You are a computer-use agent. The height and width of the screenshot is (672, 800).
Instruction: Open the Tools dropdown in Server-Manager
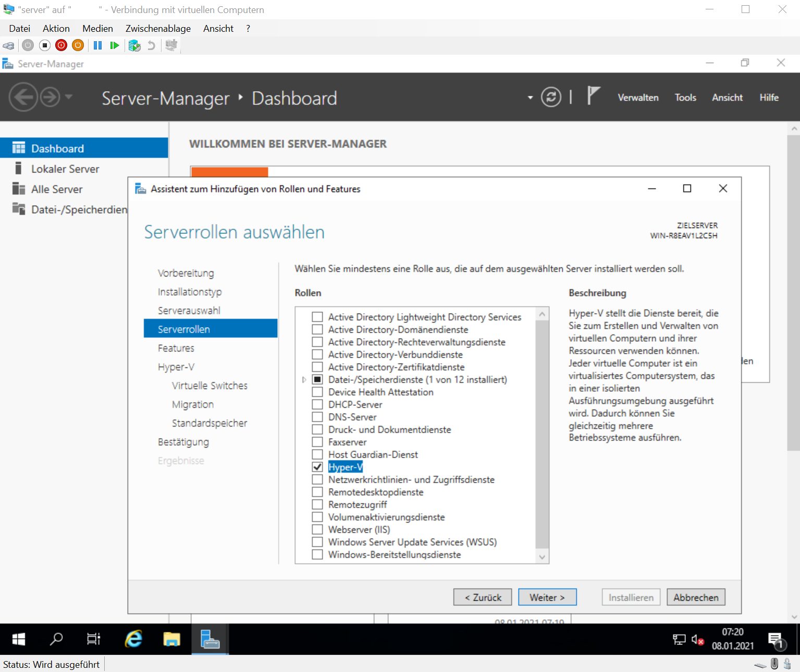[x=685, y=97]
